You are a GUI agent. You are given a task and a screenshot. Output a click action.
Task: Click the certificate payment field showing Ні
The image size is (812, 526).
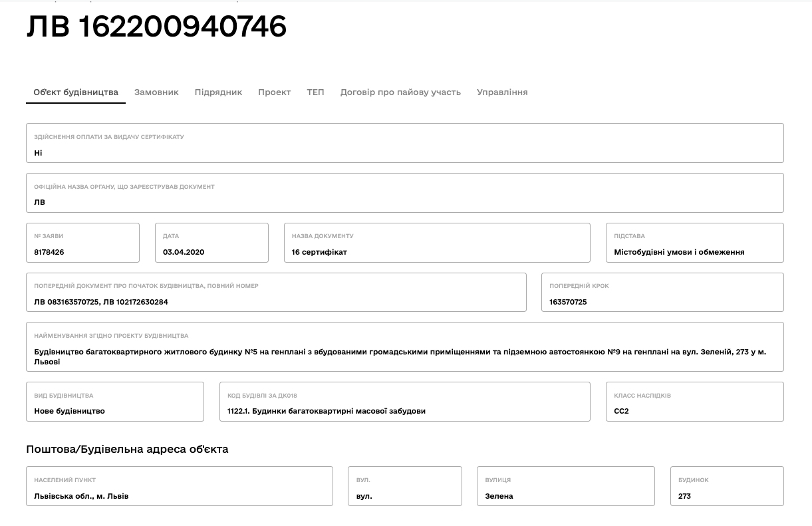405,143
